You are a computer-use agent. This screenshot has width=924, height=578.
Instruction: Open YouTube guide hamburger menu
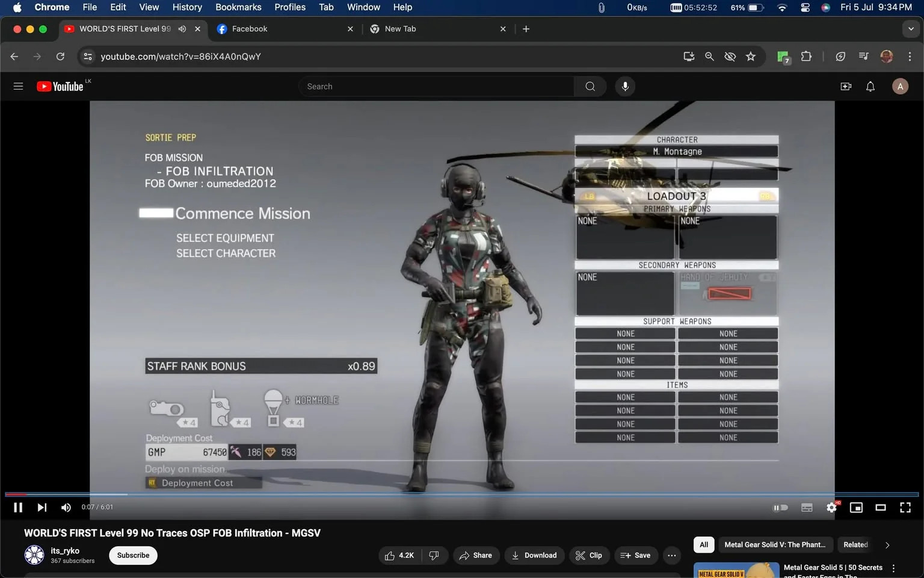18,86
